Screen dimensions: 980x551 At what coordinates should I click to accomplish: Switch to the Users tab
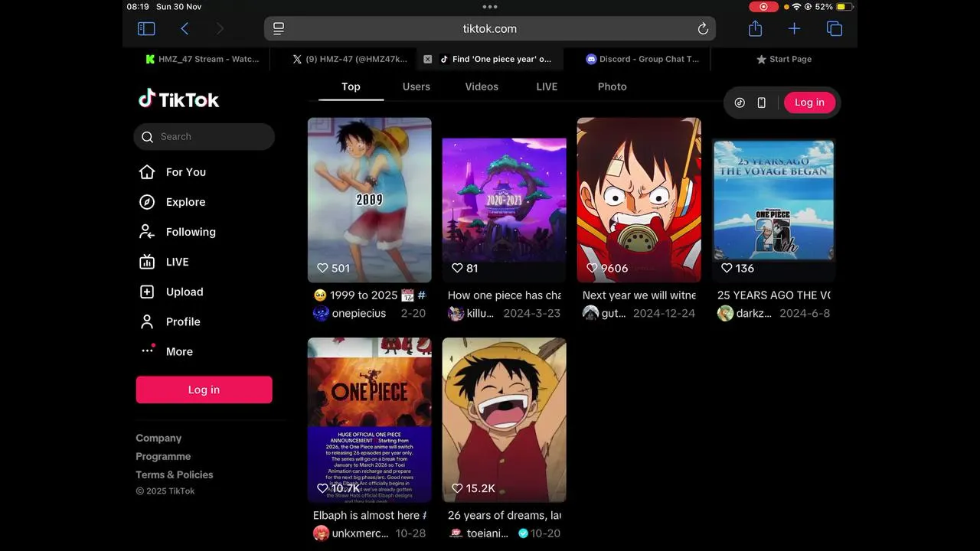[416, 86]
